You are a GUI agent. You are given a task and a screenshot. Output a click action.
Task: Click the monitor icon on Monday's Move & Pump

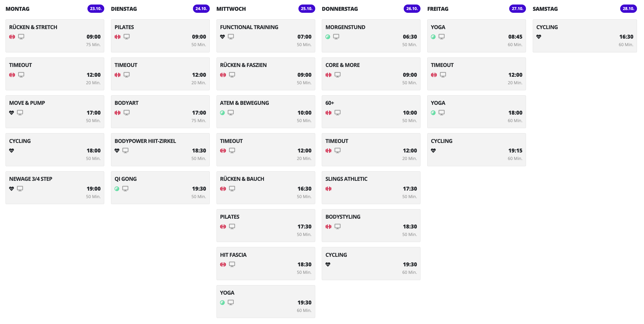(x=20, y=113)
